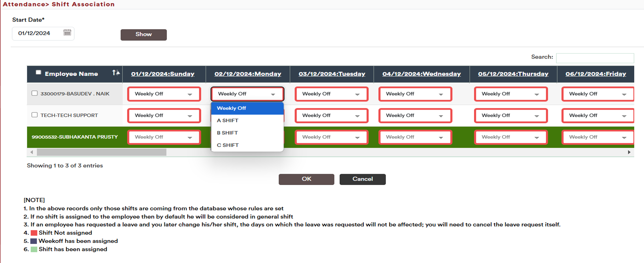Click red 'Shift Not assigned' legend swatch

click(34, 233)
